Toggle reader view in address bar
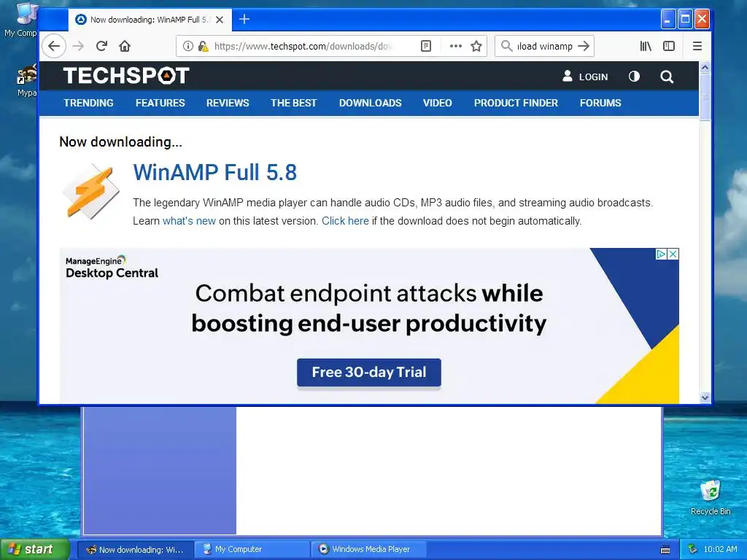Viewport: 747px width, 560px height. tap(426, 46)
